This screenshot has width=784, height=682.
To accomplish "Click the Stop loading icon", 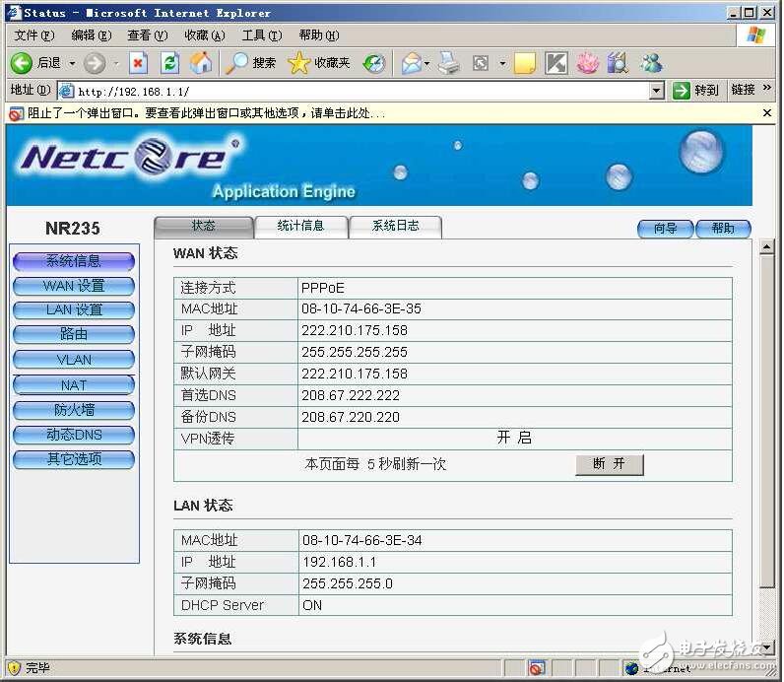I will tap(138, 63).
